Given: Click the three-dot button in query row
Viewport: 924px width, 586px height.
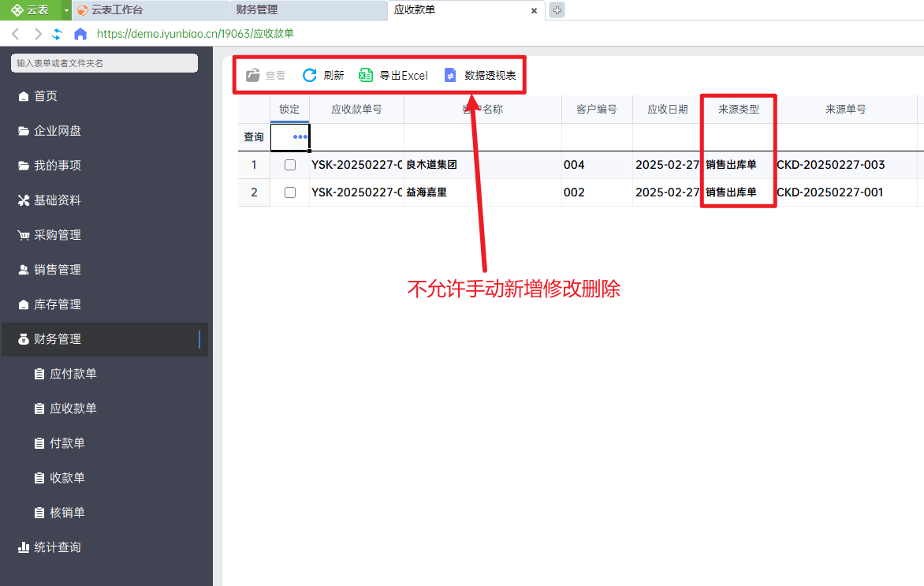Looking at the screenshot, I should [x=300, y=136].
